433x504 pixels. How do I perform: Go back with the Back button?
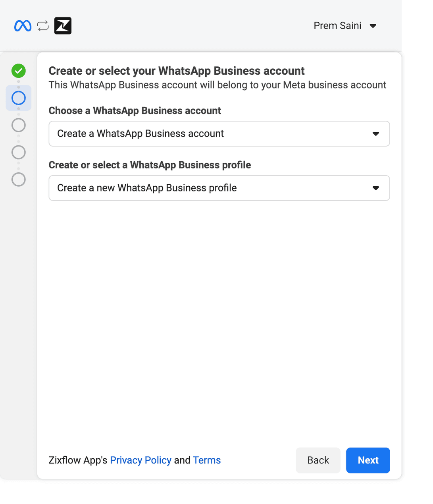(x=318, y=460)
